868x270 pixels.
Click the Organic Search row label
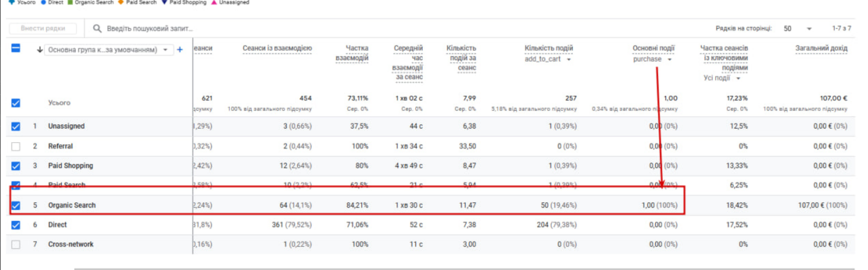tap(72, 206)
